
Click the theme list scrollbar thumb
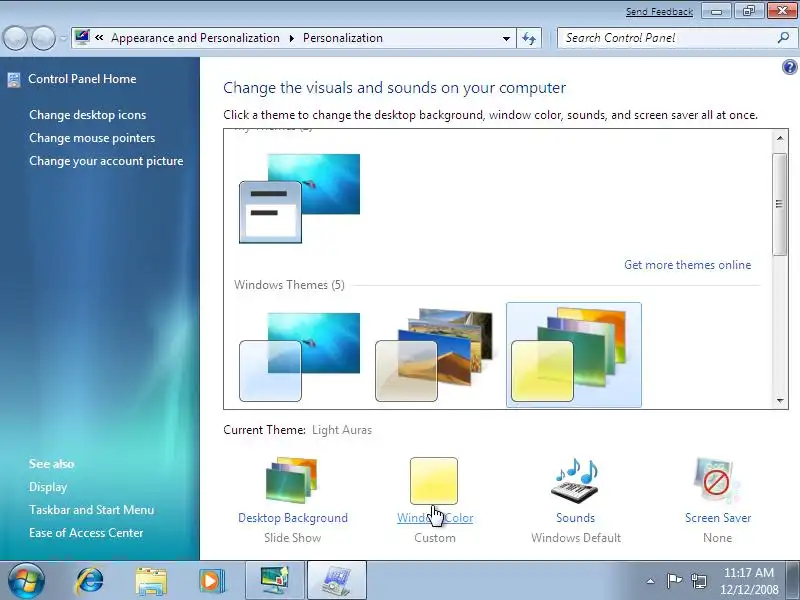click(780, 204)
